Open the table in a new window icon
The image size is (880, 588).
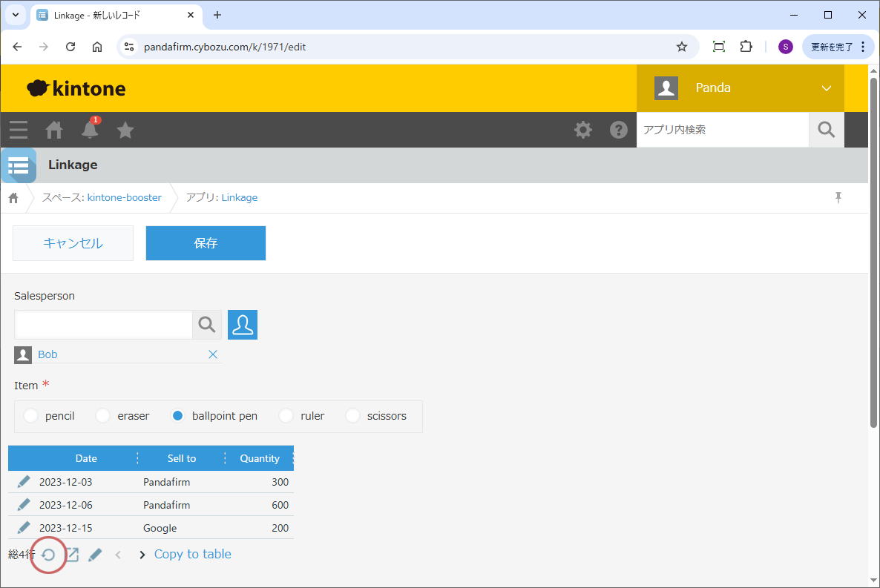pos(72,555)
